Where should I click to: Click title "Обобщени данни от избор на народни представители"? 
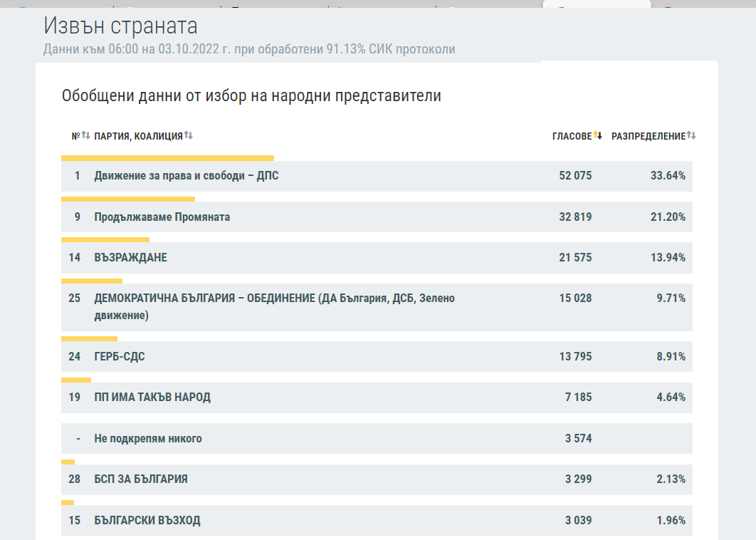(251, 95)
